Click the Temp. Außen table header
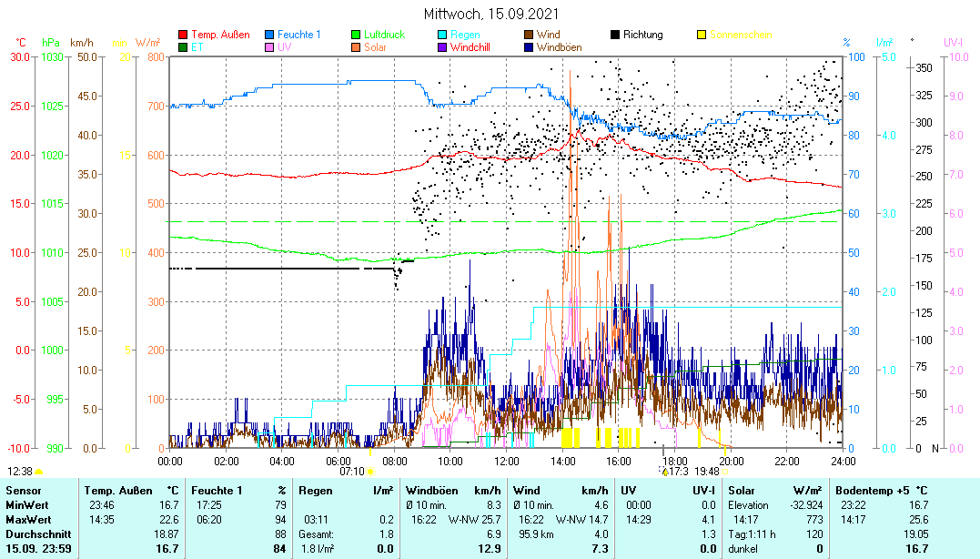The width and height of the screenshot is (980, 559). coord(131,491)
